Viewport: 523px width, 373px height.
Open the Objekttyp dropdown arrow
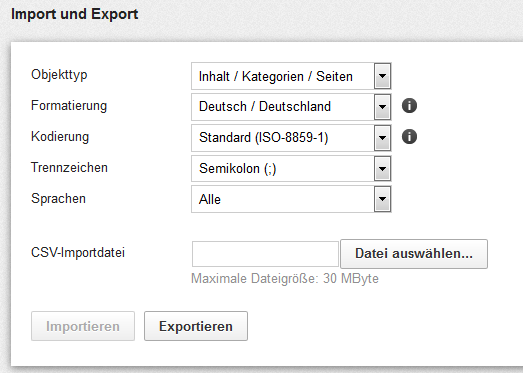click(x=382, y=76)
